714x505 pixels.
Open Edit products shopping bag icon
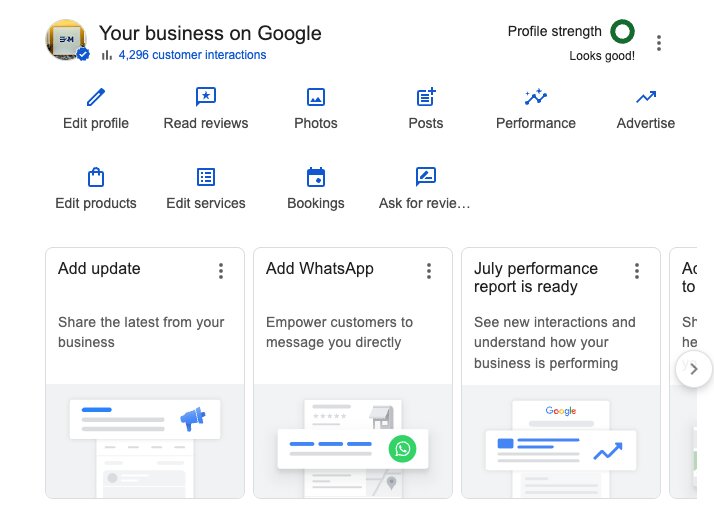[96, 177]
